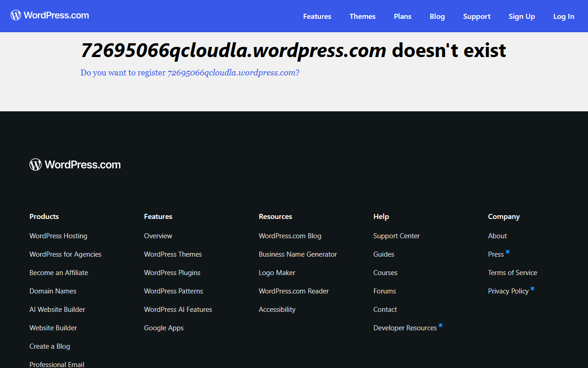Click Contact under Help

(385, 310)
